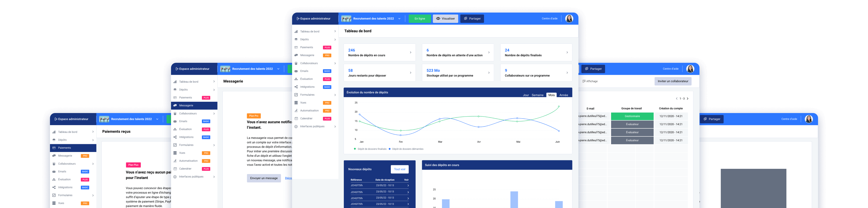Image resolution: width=868 pixels, height=208 pixels.
Task: Toggle the green En ligne status button
Action: (419, 19)
